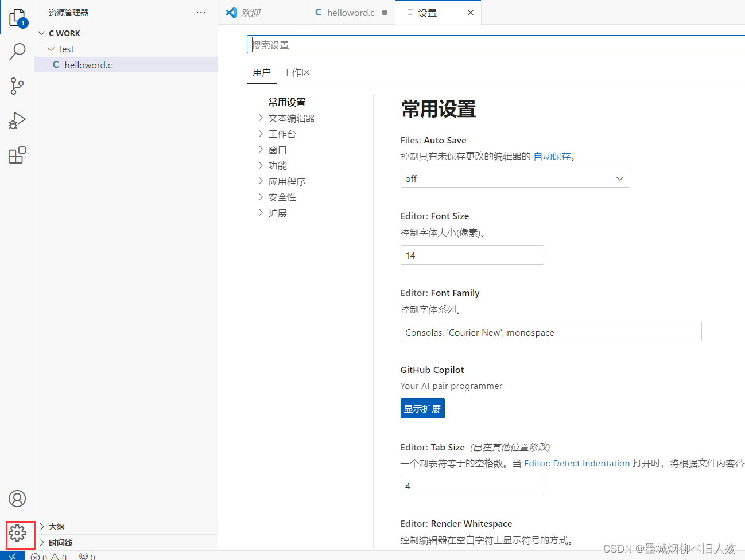Click the ports broadcast status icon
745x560 pixels.
(x=87, y=557)
